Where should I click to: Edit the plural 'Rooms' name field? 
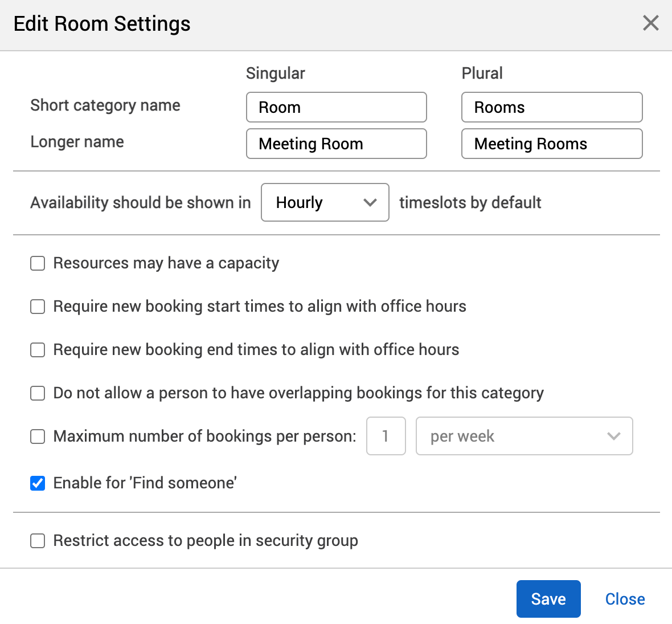[x=551, y=107]
